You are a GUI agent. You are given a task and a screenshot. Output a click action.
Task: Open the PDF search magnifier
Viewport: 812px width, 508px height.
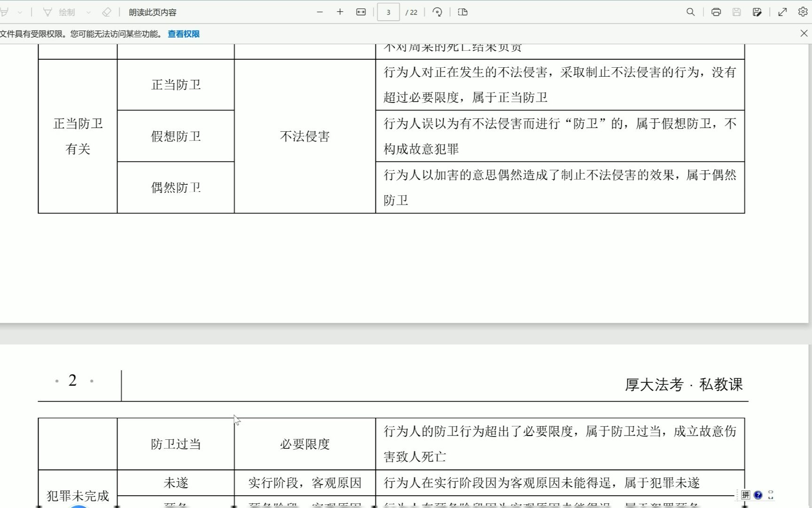690,12
